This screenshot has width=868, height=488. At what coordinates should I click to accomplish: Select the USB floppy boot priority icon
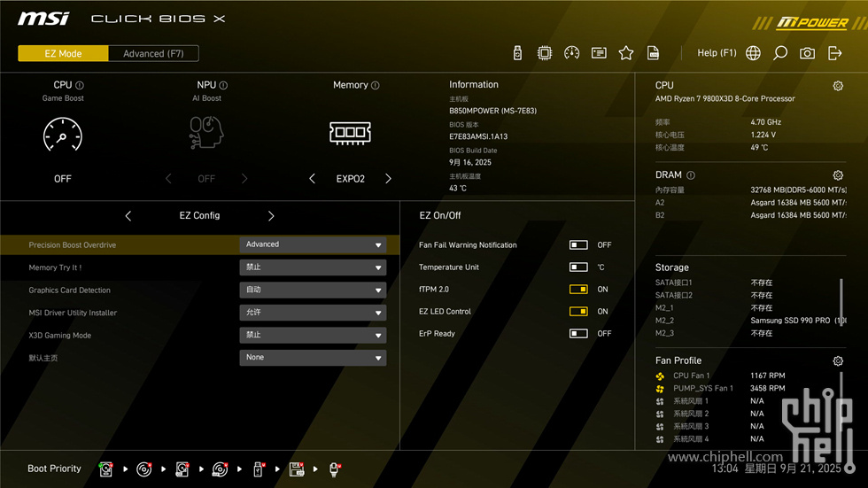pos(297,469)
